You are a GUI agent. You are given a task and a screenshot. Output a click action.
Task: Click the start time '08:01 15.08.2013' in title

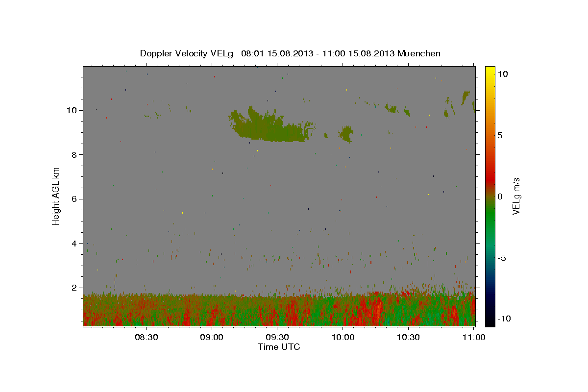tap(277, 53)
